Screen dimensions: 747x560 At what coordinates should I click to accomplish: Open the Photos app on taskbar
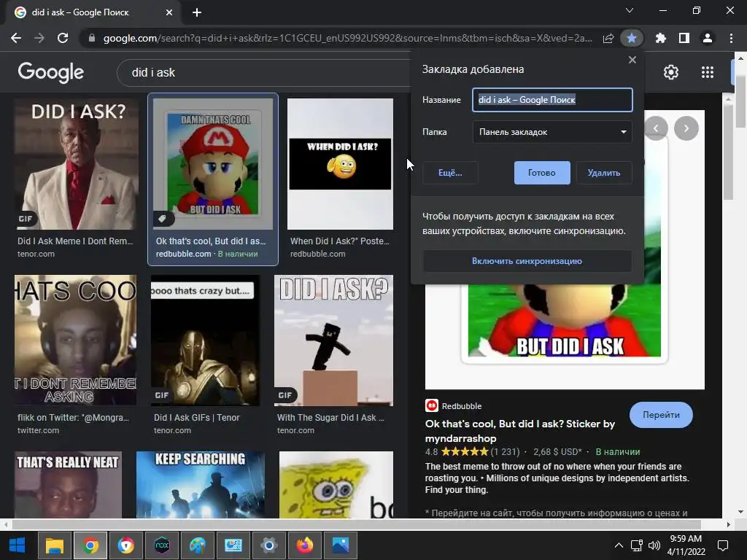341,545
